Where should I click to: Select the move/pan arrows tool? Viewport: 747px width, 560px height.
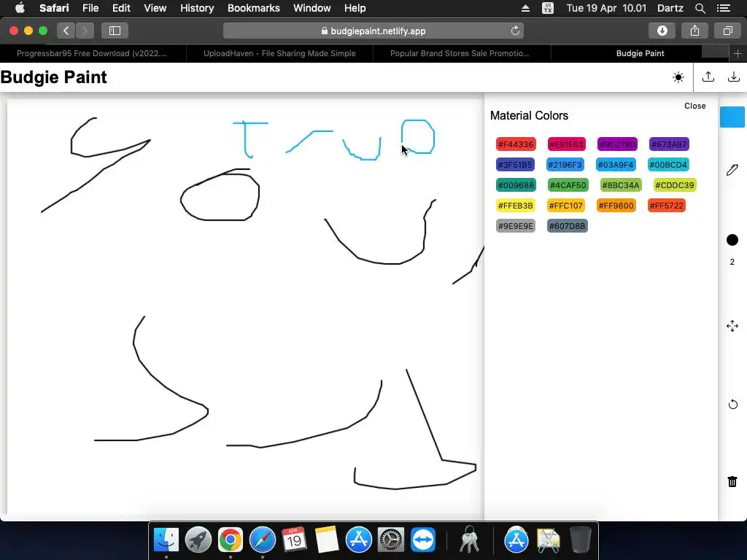click(x=732, y=326)
